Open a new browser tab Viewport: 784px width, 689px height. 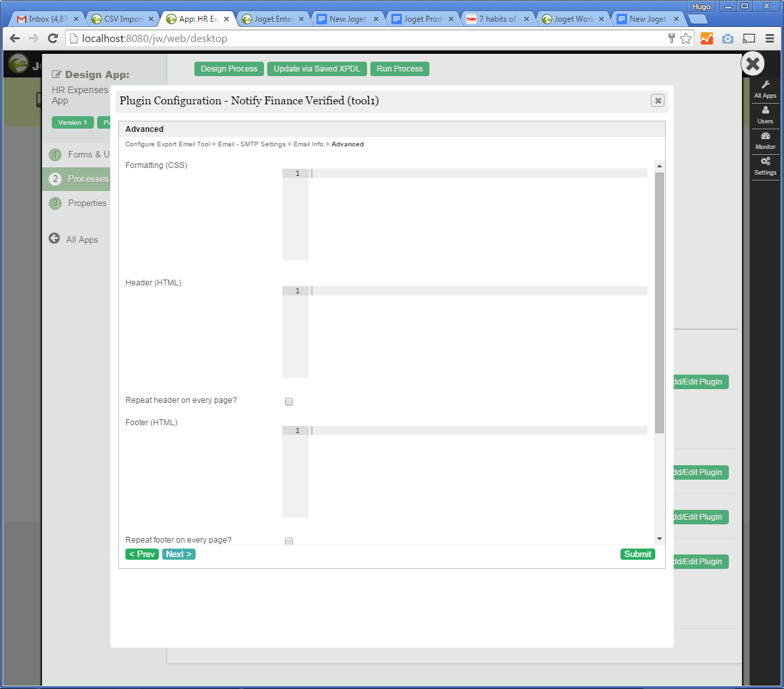[697, 19]
